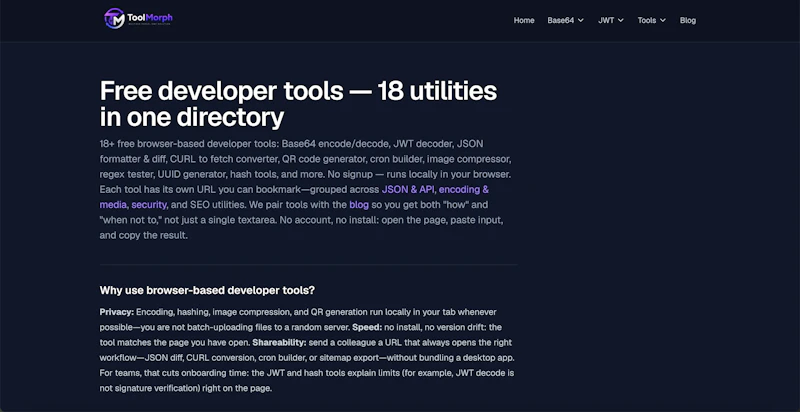Click the bold 'Shareability:' label

tap(279, 342)
